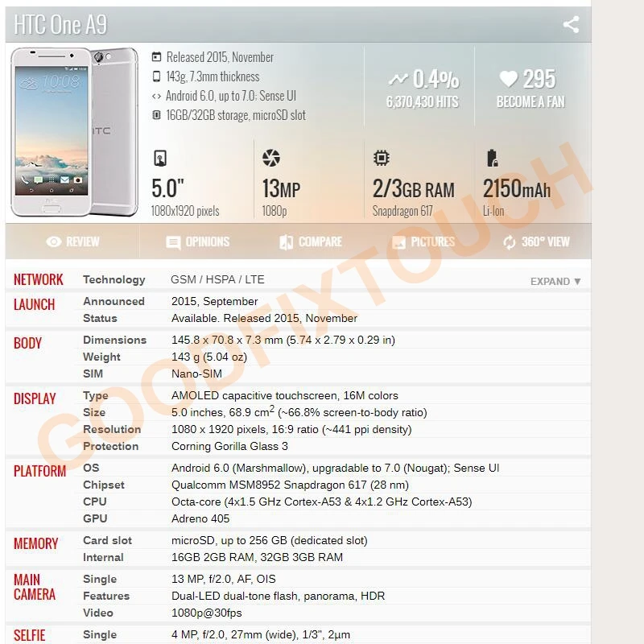Click the Card slot label
Viewport: 644px width, 644px height.
click(107, 540)
